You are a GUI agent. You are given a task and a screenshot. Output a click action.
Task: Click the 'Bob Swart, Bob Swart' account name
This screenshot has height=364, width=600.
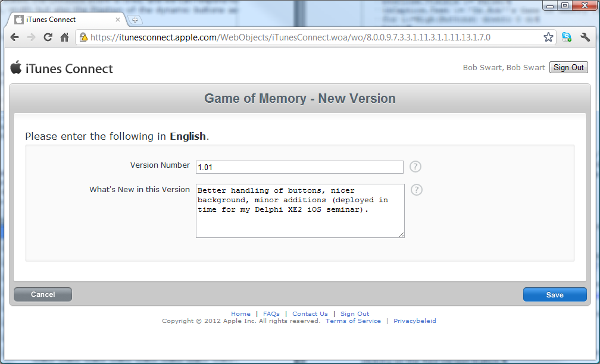point(504,68)
